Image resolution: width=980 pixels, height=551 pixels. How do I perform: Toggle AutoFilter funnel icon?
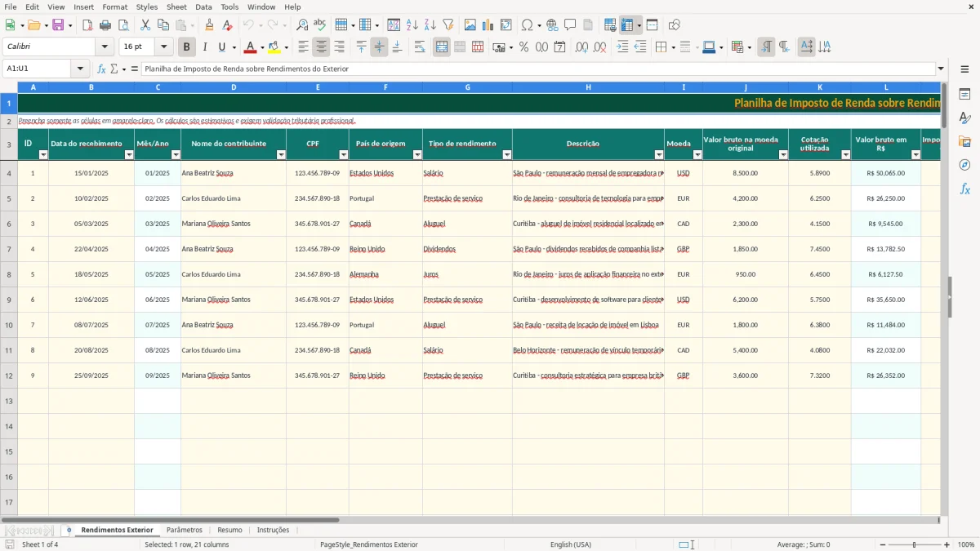[448, 25]
